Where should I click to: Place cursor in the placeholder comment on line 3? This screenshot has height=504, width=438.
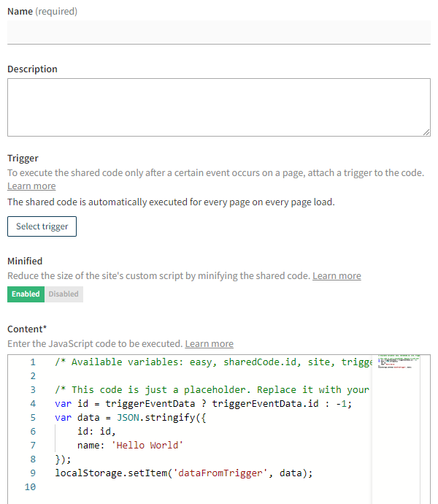click(x=212, y=390)
